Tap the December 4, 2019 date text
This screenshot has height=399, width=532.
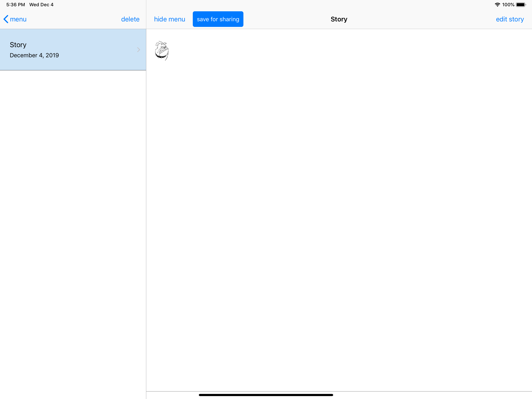click(x=34, y=55)
